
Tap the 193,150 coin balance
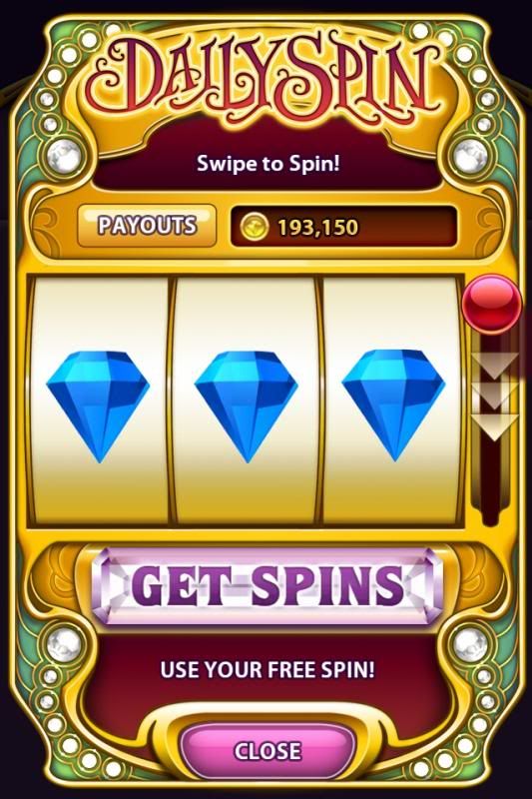(x=317, y=228)
